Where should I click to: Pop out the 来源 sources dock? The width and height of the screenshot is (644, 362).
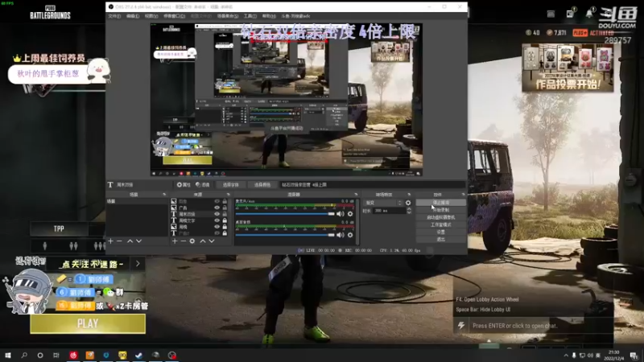pos(229,195)
